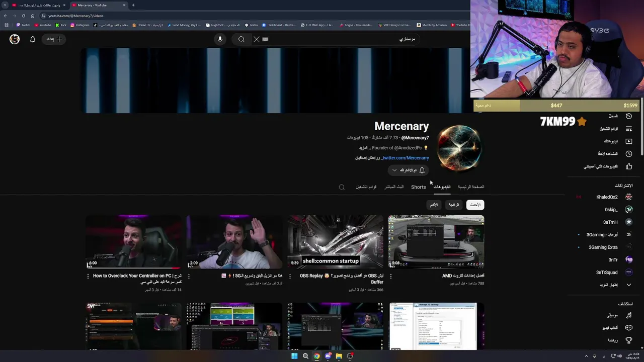This screenshot has width=644, height=362.
Task: Open Chrome from the Windows taskbar
Action: tap(316, 356)
